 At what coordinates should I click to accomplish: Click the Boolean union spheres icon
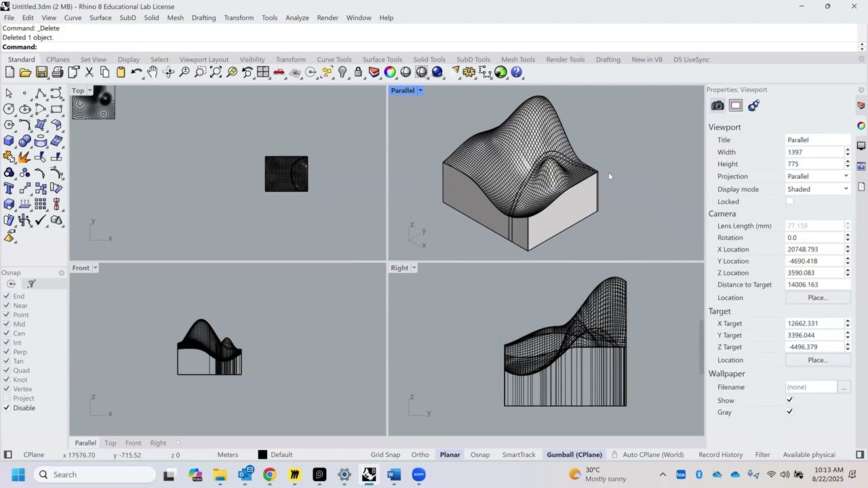pos(25,141)
